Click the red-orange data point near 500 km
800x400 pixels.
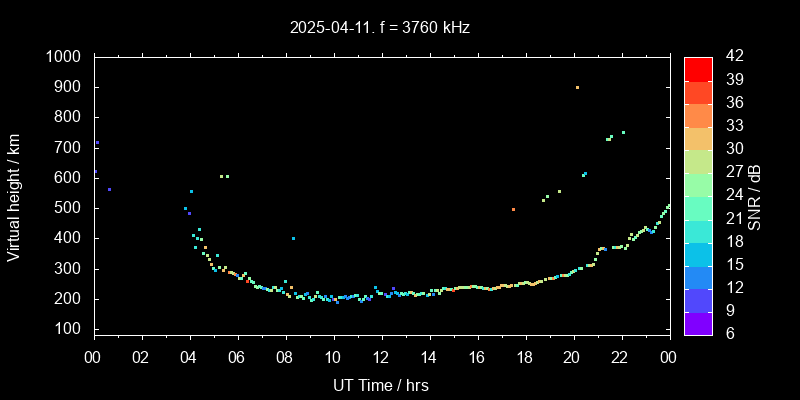[x=513, y=209]
